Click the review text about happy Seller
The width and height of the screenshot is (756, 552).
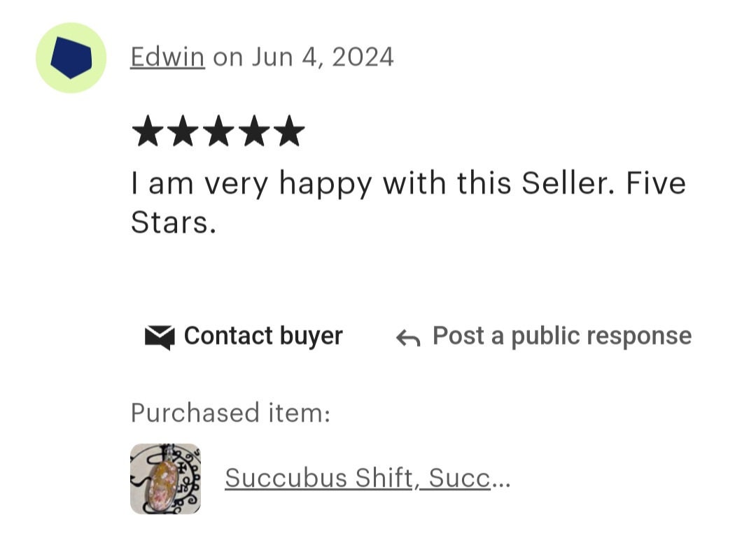408,203
